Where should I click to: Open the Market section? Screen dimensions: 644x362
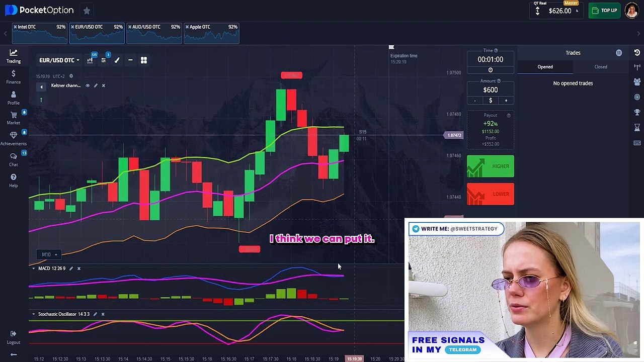pyautogui.click(x=14, y=118)
